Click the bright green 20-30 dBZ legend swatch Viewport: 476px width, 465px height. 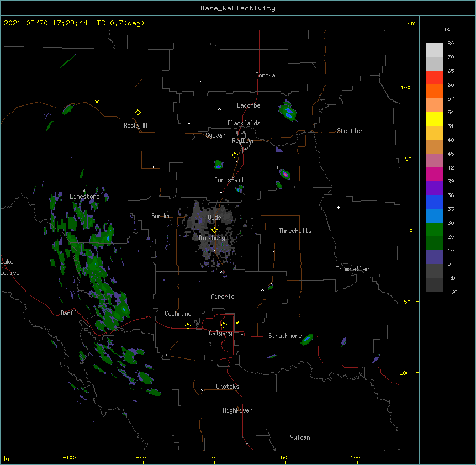pyautogui.click(x=434, y=230)
